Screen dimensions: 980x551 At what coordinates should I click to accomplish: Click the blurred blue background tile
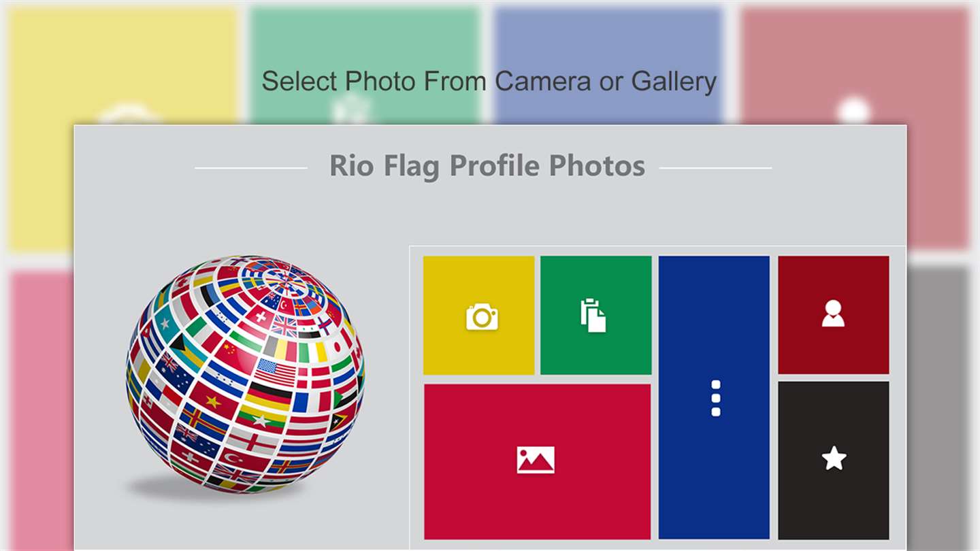click(x=608, y=66)
